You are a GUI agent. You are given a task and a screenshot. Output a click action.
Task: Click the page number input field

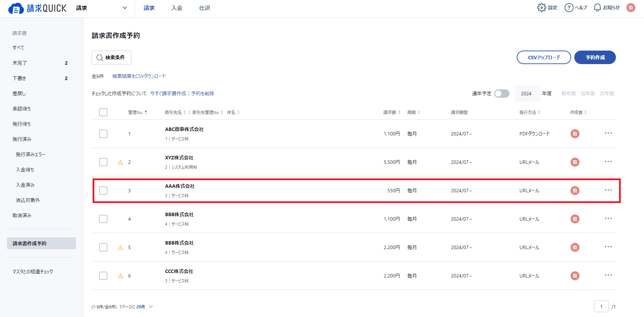[x=601, y=307]
